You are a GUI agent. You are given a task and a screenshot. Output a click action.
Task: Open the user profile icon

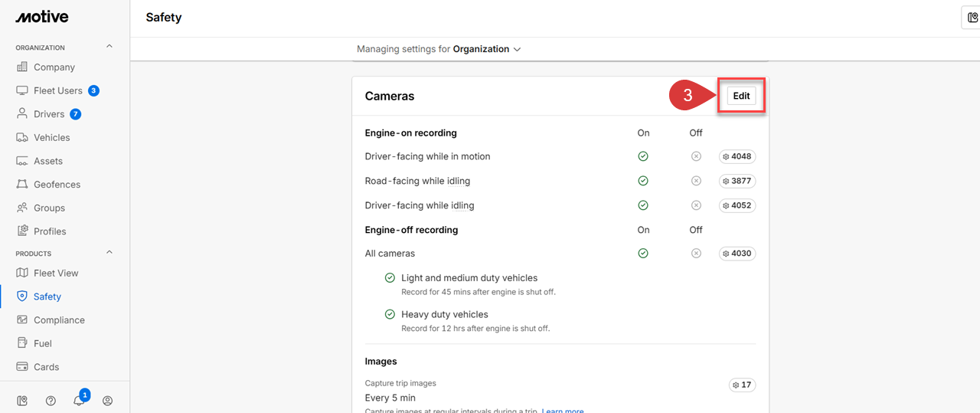point(107,400)
